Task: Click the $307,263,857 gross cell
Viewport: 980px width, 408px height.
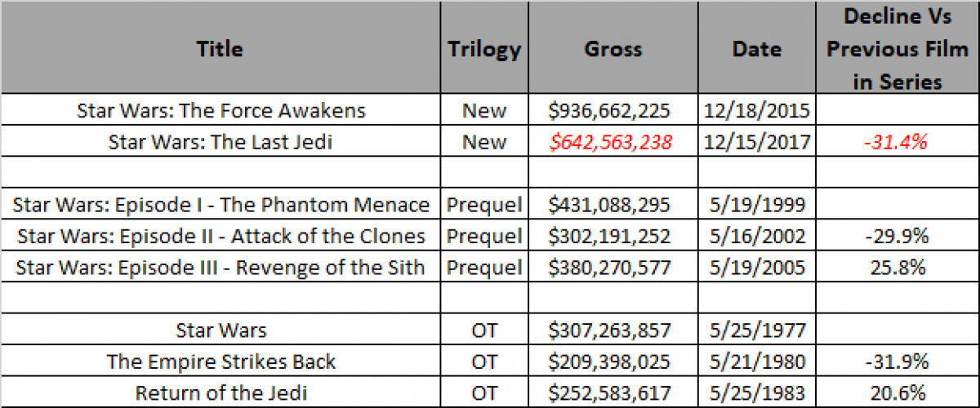Action: pos(612,330)
